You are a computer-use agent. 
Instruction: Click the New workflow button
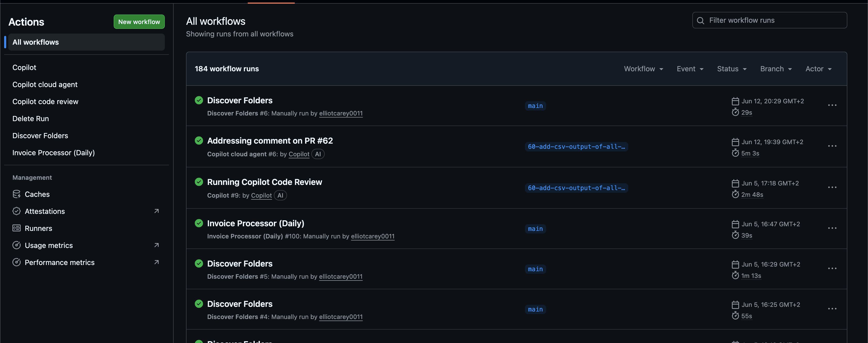(x=139, y=21)
